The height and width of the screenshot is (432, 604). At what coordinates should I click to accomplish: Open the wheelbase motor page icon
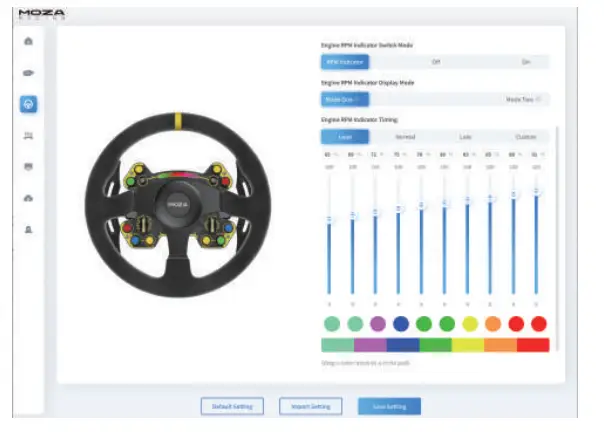coord(29,73)
